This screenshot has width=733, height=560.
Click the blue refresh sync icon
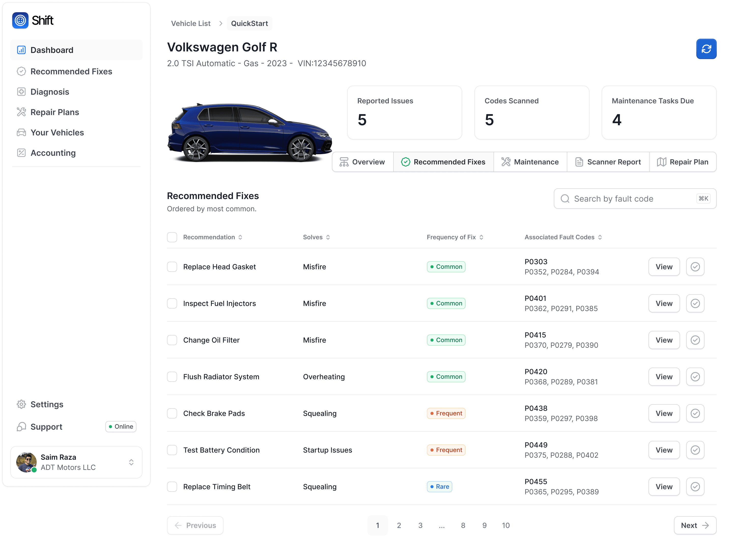point(706,49)
